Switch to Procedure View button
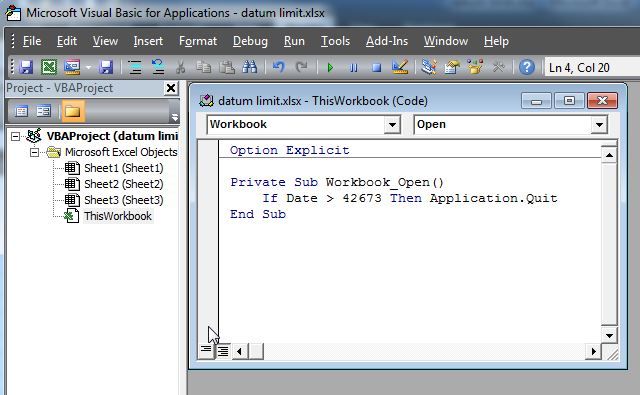Image resolution: width=640 pixels, height=395 pixels. (x=206, y=351)
